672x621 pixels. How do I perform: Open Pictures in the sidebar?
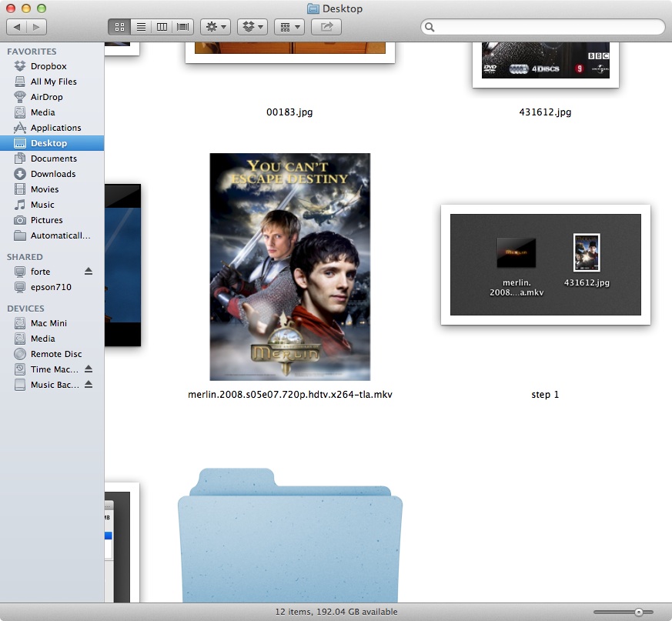pyautogui.click(x=52, y=220)
